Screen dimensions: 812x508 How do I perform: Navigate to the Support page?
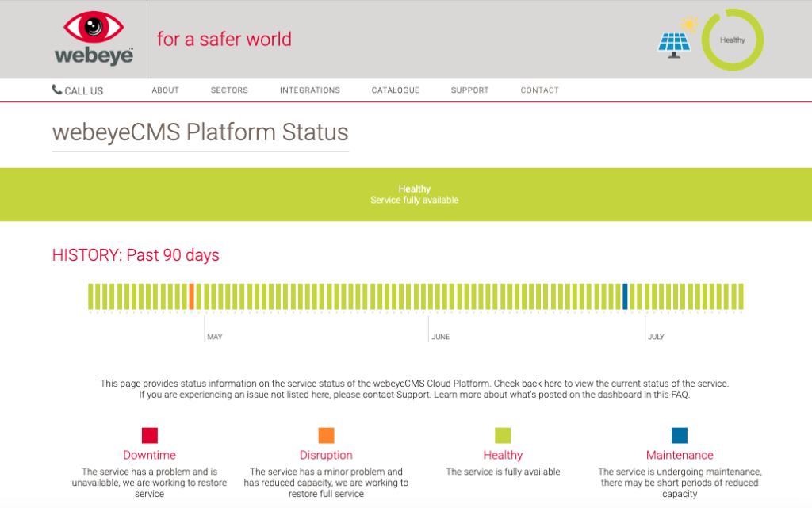[x=470, y=90]
